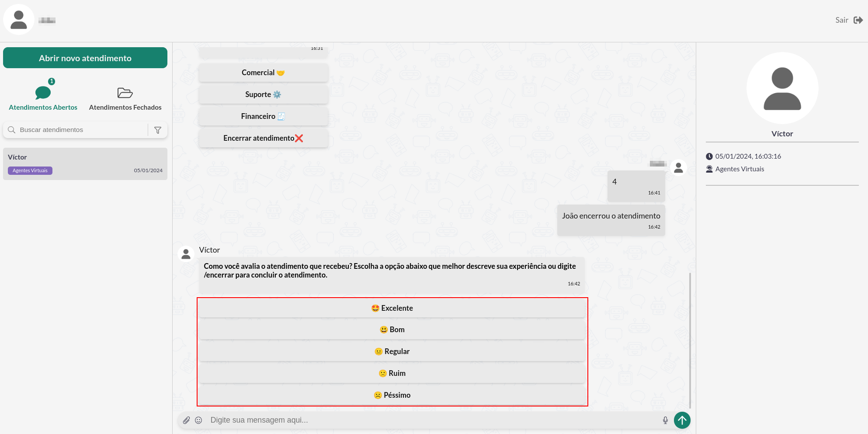
Task: Open the Atendimentos Abertos chat bubble icon
Action: pyautogui.click(x=43, y=93)
